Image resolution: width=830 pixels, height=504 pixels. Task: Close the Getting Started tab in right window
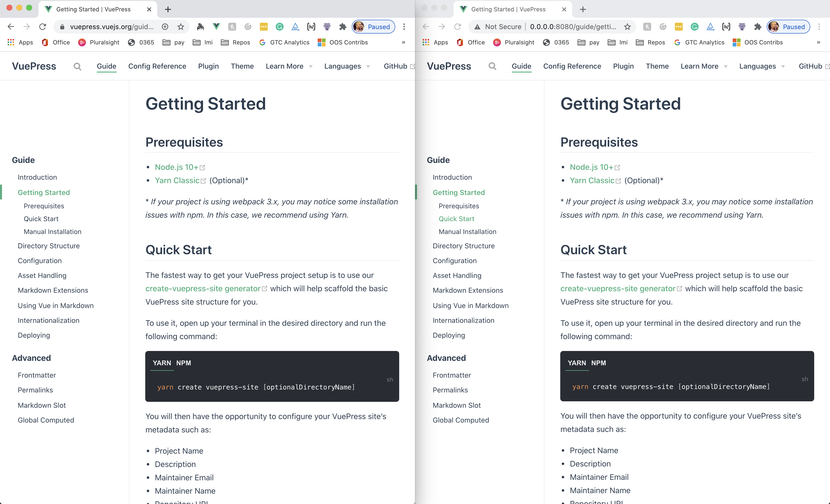(x=564, y=9)
